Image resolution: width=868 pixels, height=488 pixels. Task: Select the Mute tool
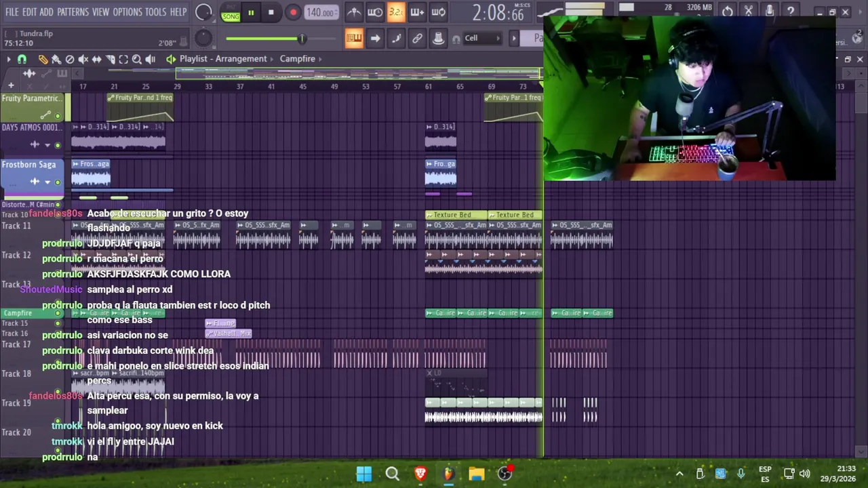click(x=83, y=60)
